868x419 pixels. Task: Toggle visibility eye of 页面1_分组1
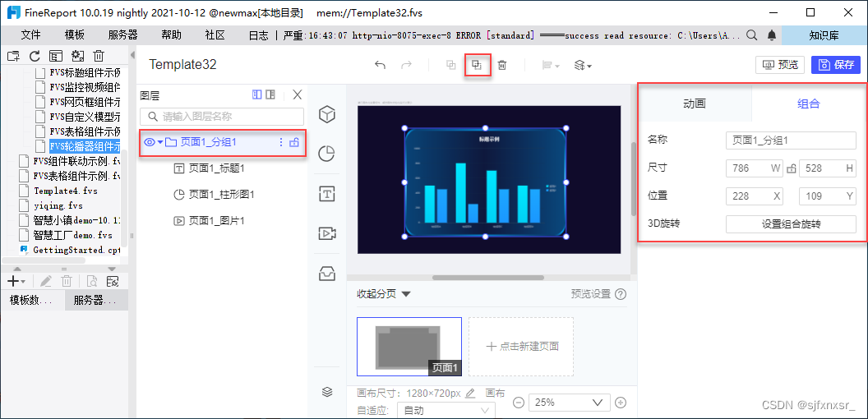point(149,142)
